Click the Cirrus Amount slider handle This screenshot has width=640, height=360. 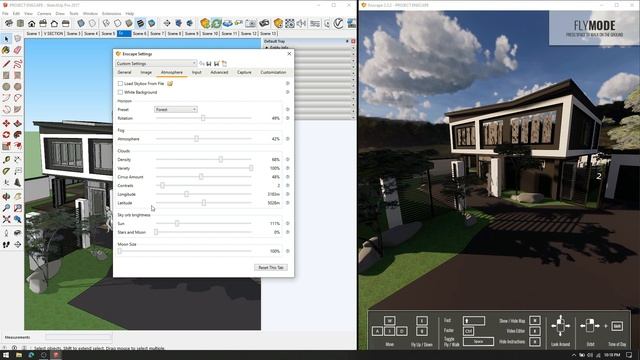point(201,177)
